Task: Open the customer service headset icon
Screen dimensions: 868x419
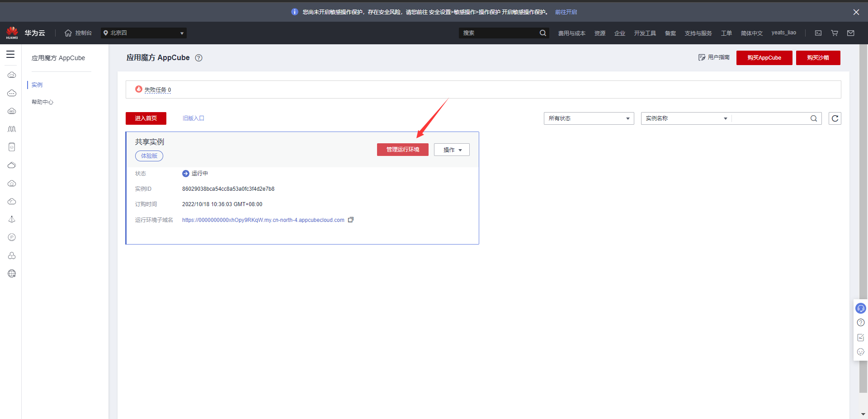Action: point(861,308)
